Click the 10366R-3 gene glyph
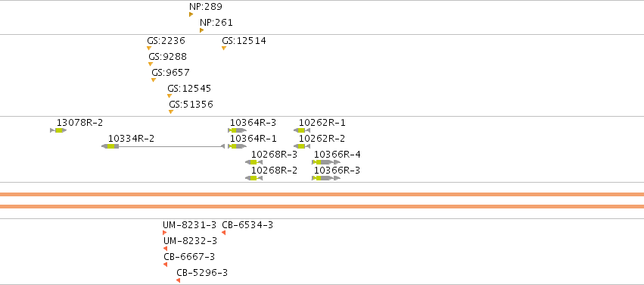644x285 pixels. (x=326, y=178)
